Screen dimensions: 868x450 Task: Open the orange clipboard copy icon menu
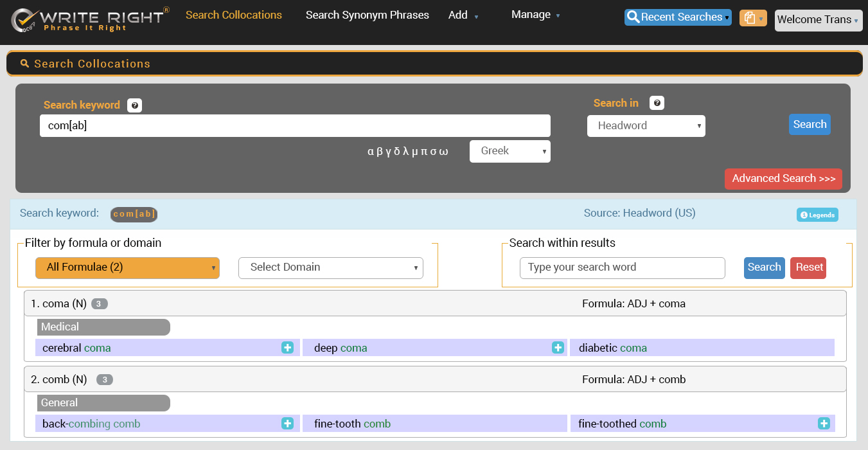[x=752, y=18]
